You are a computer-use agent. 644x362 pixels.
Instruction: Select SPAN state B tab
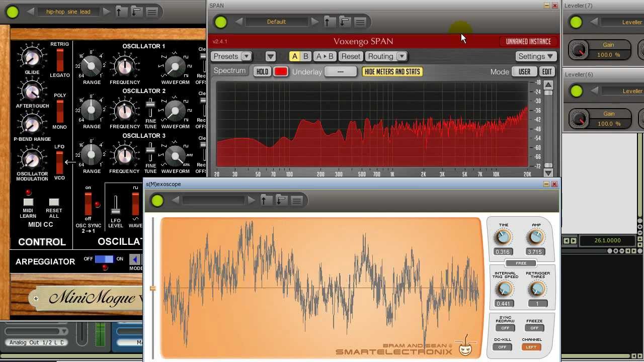(x=305, y=56)
